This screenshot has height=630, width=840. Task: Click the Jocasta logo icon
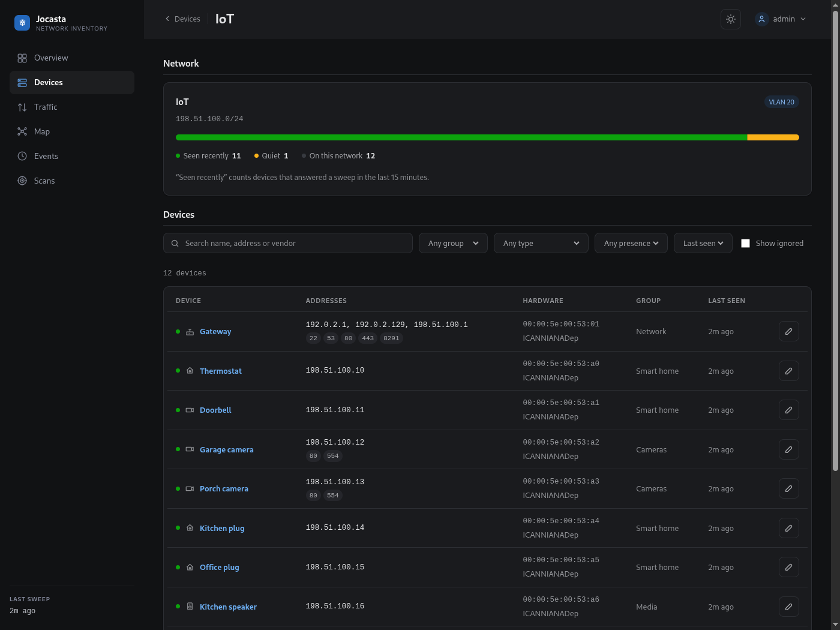click(22, 23)
